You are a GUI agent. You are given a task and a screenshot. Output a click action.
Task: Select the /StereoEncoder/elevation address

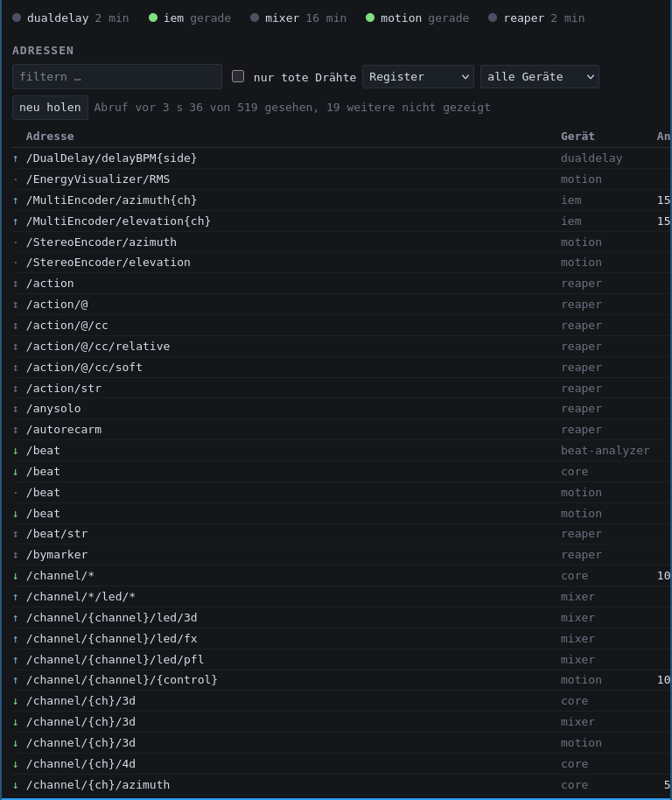108,263
